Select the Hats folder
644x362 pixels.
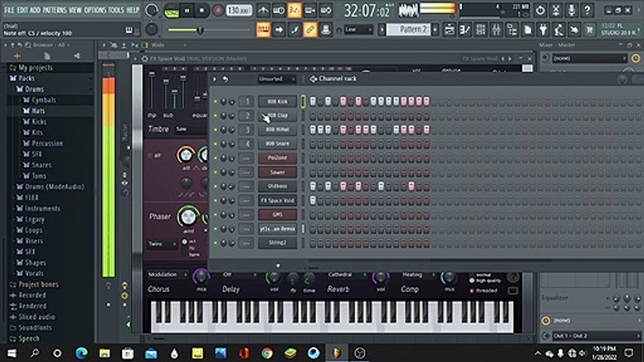tap(38, 111)
